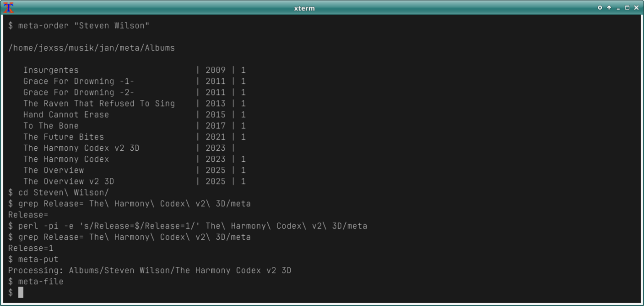Click The Raven That Refused To Sing line
Image resolution: width=644 pixels, height=306 pixels.
pos(99,104)
